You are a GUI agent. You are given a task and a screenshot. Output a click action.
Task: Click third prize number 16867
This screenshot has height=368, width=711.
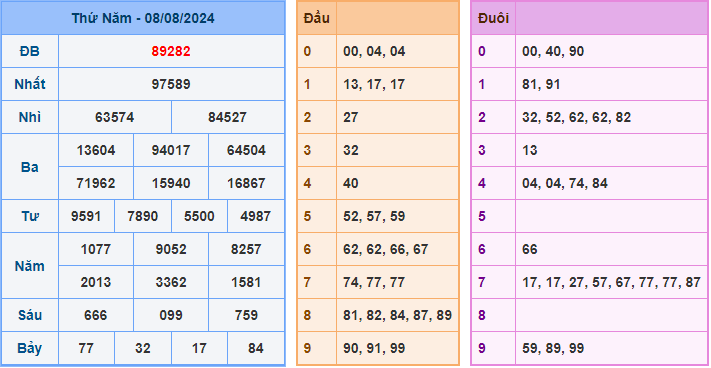click(246, 183)
